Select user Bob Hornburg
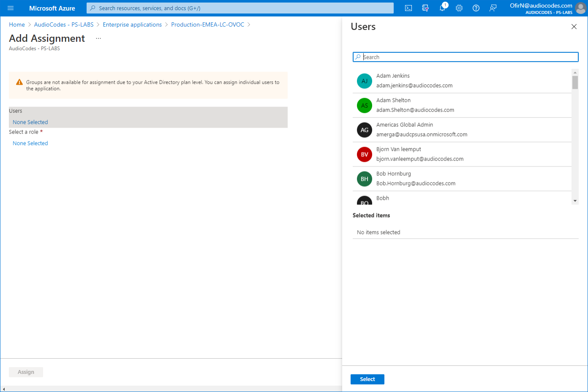The image size is (588, 392). [462, 179]
